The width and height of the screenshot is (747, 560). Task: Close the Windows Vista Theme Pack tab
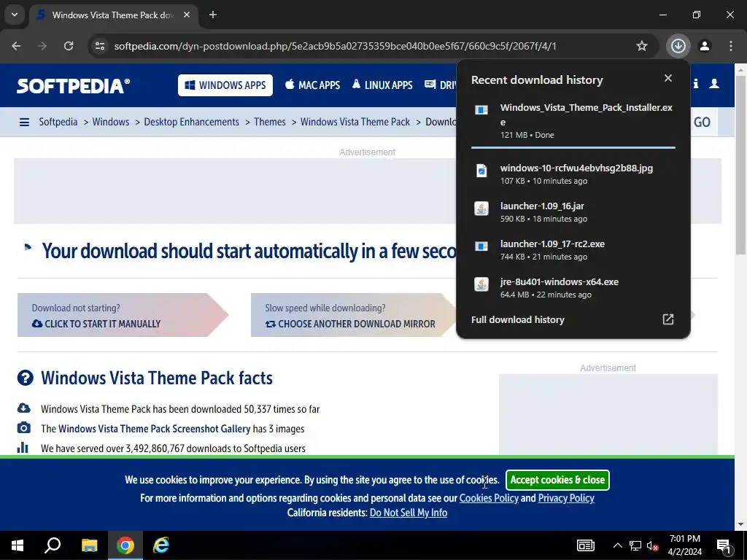(187, 15)
